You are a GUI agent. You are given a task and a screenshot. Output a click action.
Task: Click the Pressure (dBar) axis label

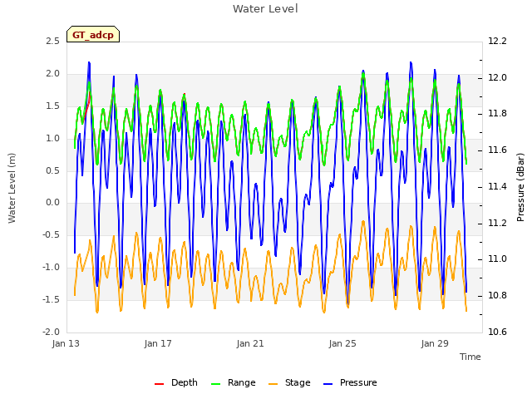pyautogui.click(x=520, y=187)
